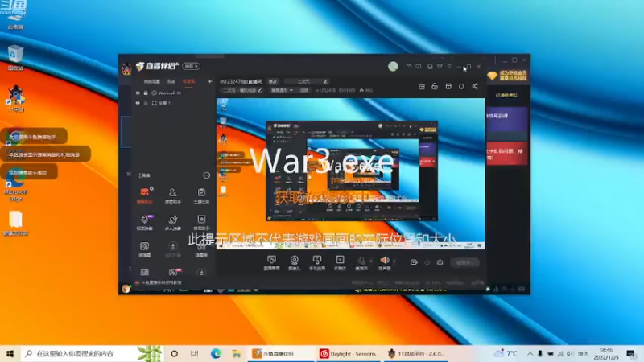This screenshot has width=644, height=362.
Task: Switch to Daylight - Seredris taskbar app
Action: pos(348,353)
